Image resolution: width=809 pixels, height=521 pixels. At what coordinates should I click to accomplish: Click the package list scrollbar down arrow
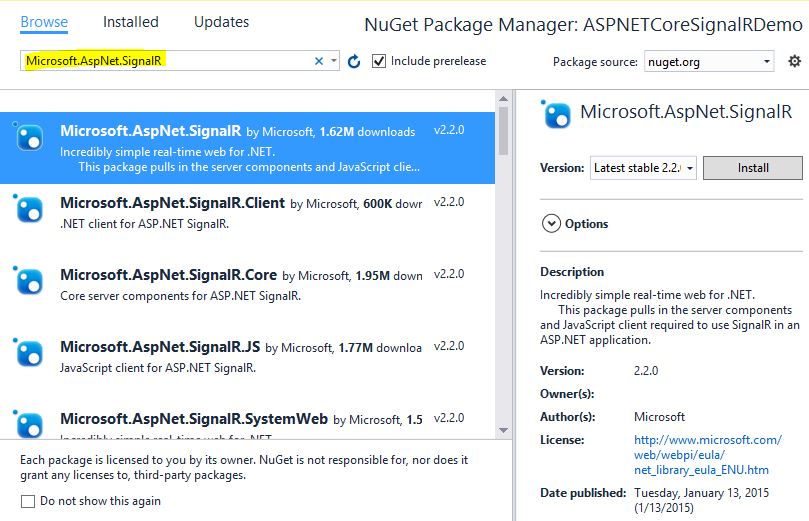click(504, 430)
